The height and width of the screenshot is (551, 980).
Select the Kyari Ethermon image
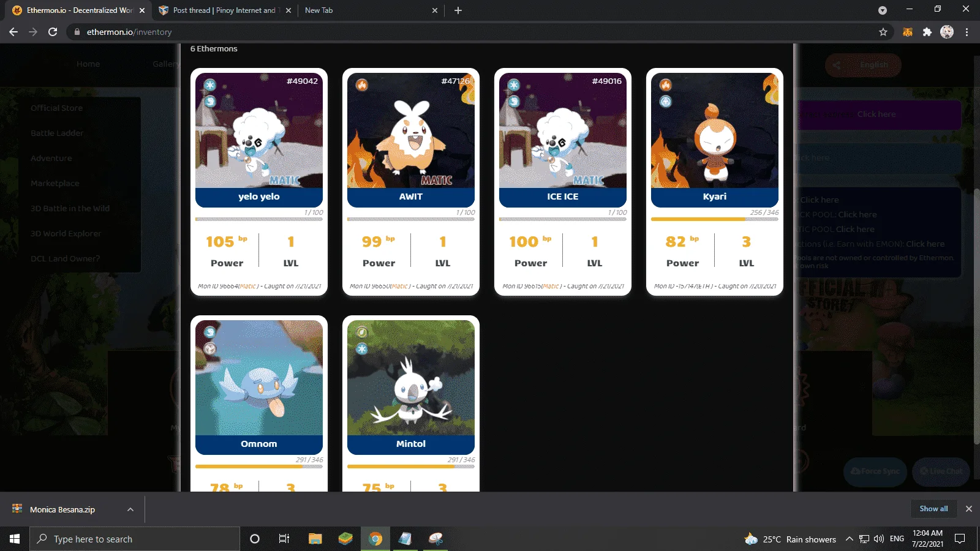pos(715,130)
